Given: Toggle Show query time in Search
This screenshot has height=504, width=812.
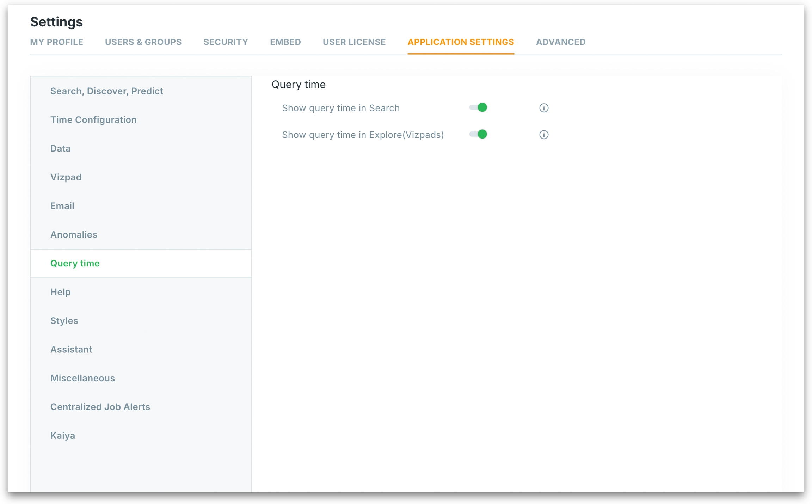Looking at the screenshot, I should (x=478, y=107).
